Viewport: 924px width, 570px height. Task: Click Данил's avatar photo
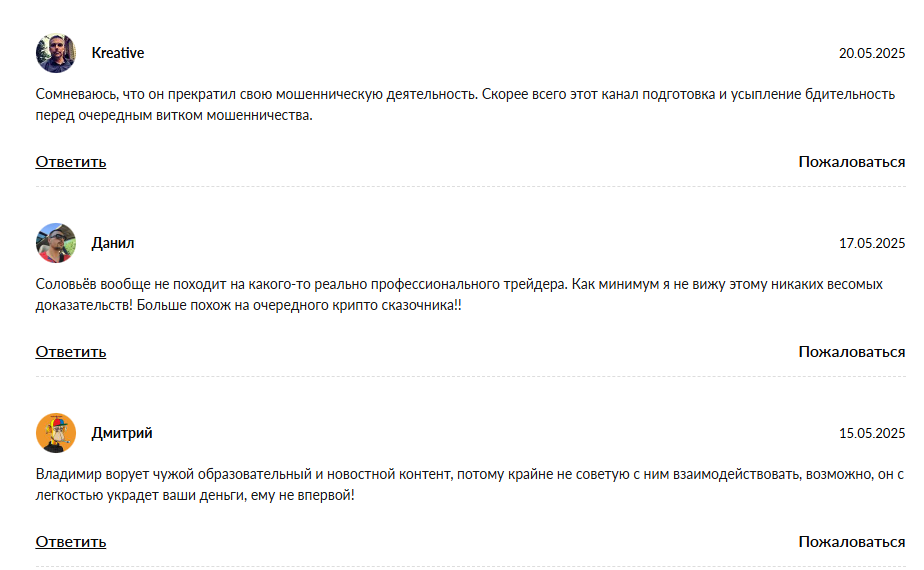56,243
